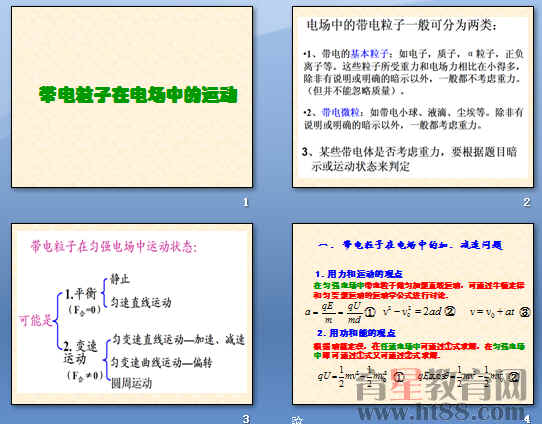Open slide 4 acceleration problem formulas
Image resolution: width=542 pixels, height=424 pixels.
tap(413, 314)
